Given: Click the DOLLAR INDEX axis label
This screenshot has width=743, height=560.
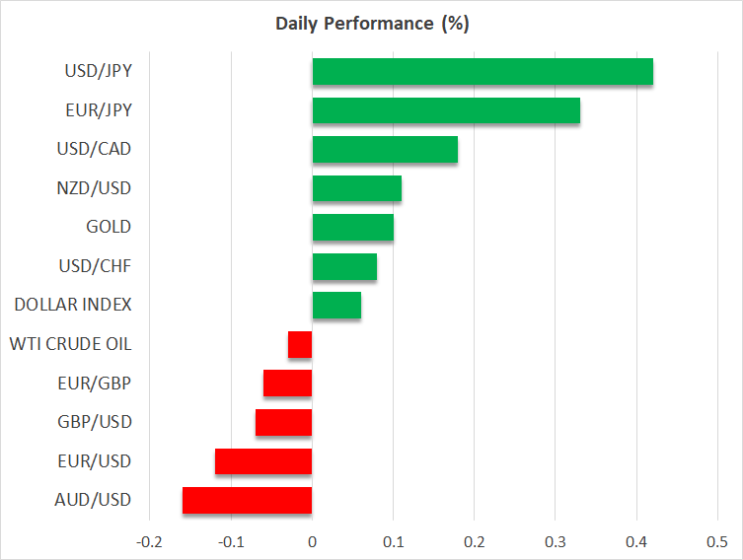Looking at the screenshot, I should point(73,306).
